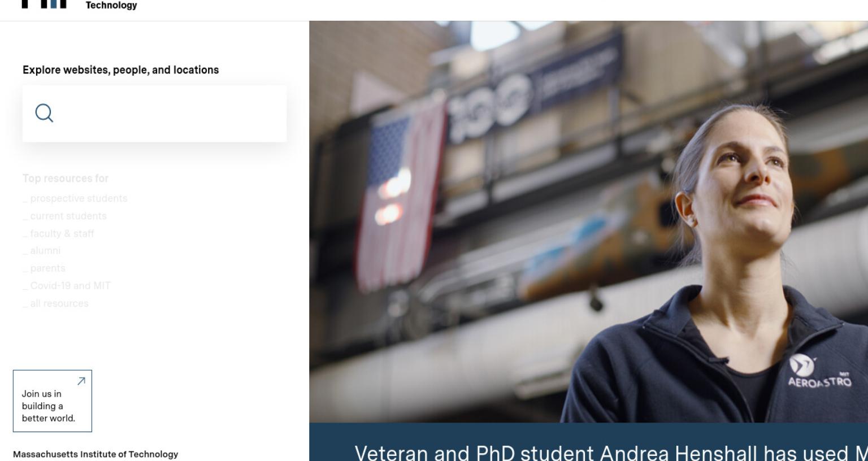Click Join us in building a better world
The image size is (868, 461).
[53, 401]
